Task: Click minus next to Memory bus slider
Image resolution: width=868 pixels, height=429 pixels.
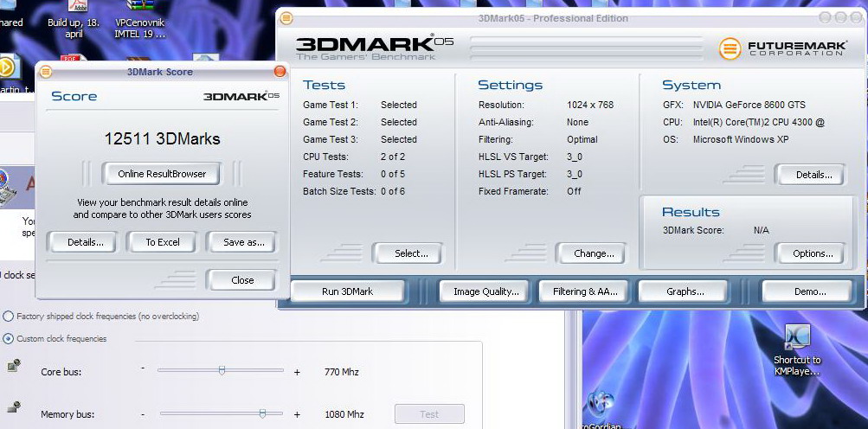Action: pos(143,414)
